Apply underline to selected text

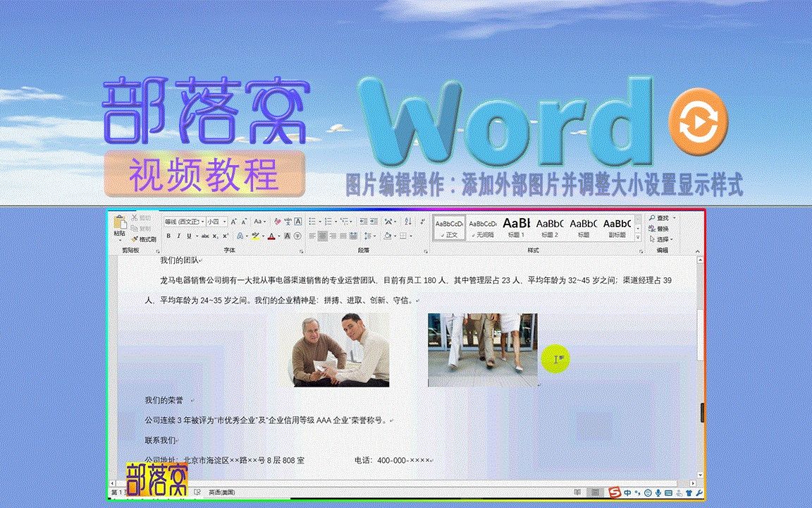(189, 236)
